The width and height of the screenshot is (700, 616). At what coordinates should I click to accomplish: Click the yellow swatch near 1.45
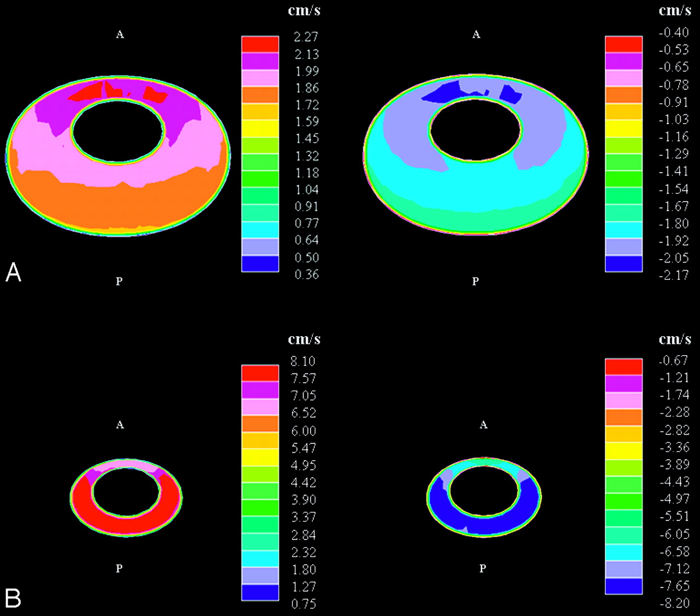260,129
